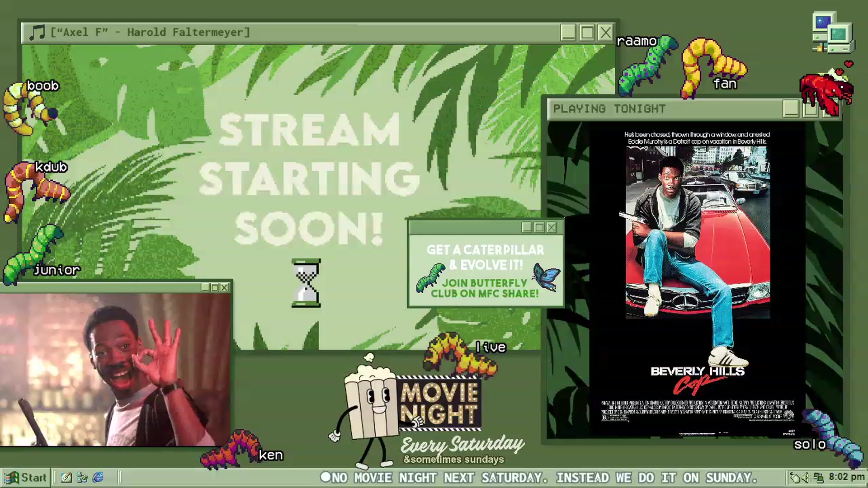Open the Internet Explorer taskbar icon

click(98, 477)
